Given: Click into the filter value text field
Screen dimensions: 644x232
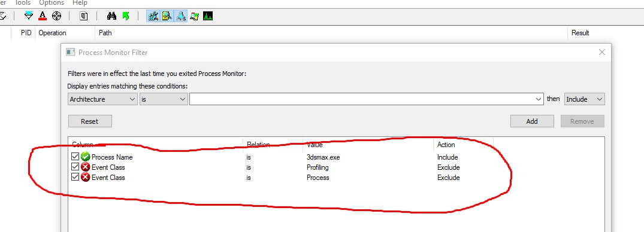Looking at the screenshot, I should 361,99.
